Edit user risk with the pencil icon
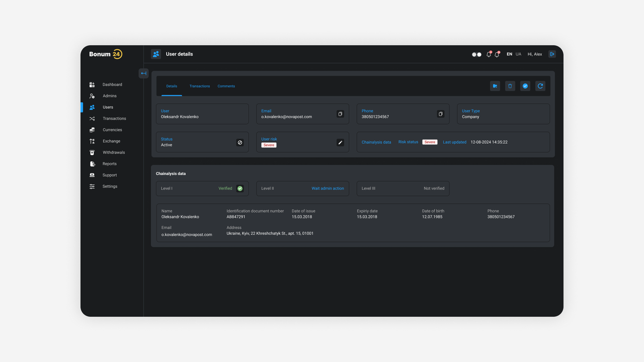The image size is (644, 362). pyautogui.click(x=340, y=142)
